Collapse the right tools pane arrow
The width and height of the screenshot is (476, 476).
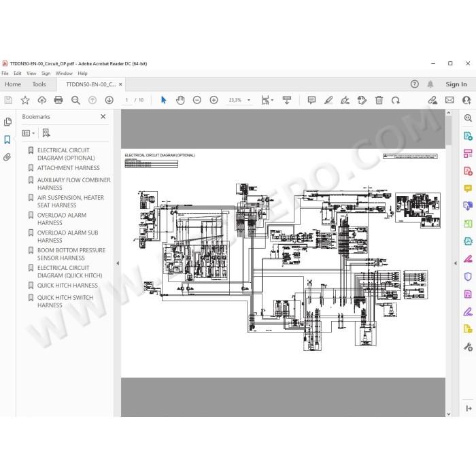(x=456, y=263)
